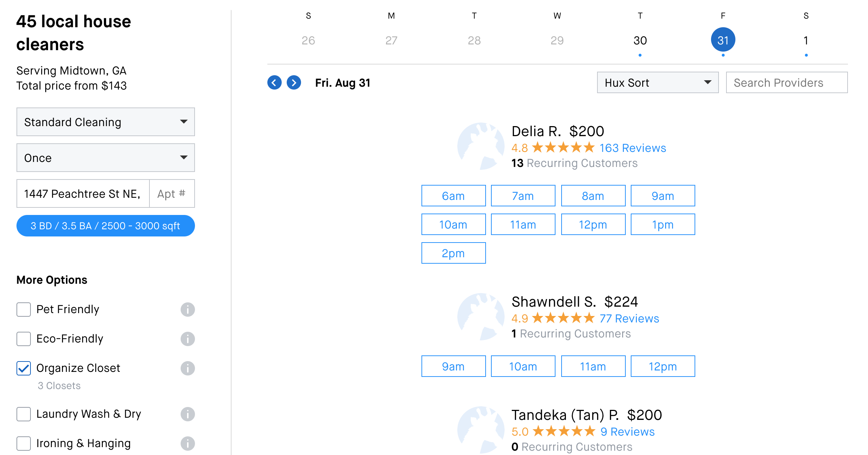View Delia R.'s profile avatar
The height and width of the screenshot is (455, 868).
coord(481,146)
